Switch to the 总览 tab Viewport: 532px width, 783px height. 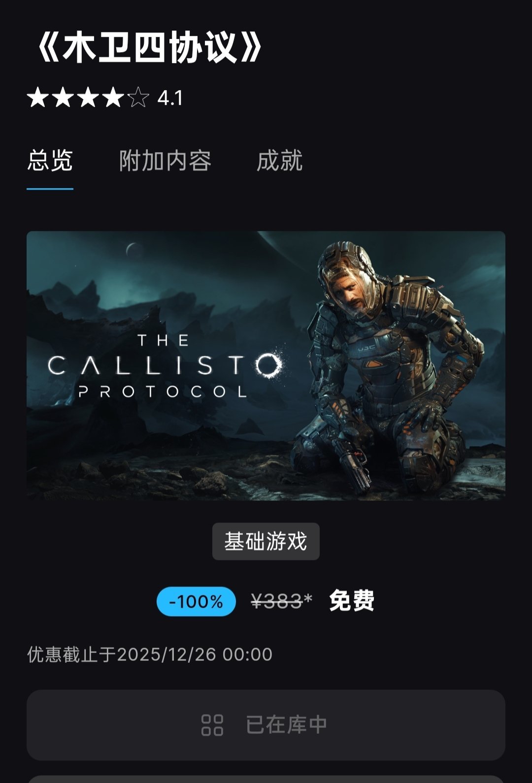click(x=50, y=161)
